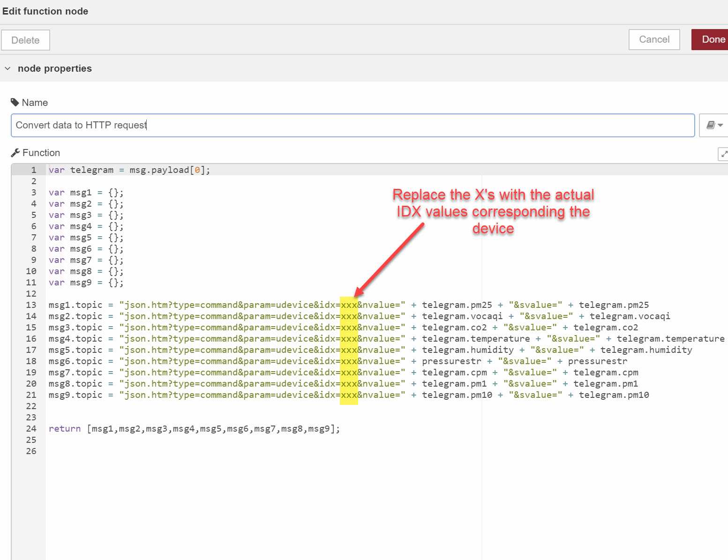Expand the function code editor to fullscreen
The width and height of the screenshot is (728, 560).
tap(723, 153)
